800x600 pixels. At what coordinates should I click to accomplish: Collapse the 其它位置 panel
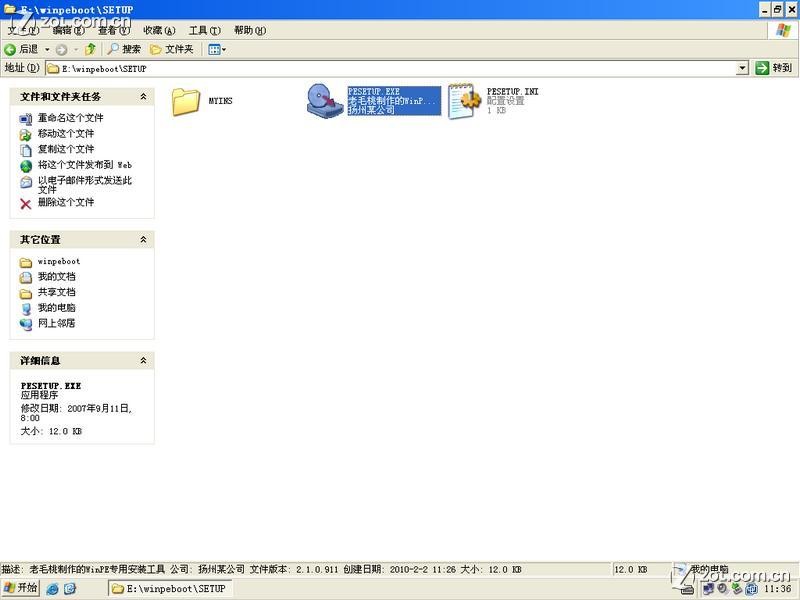[143, 240]
